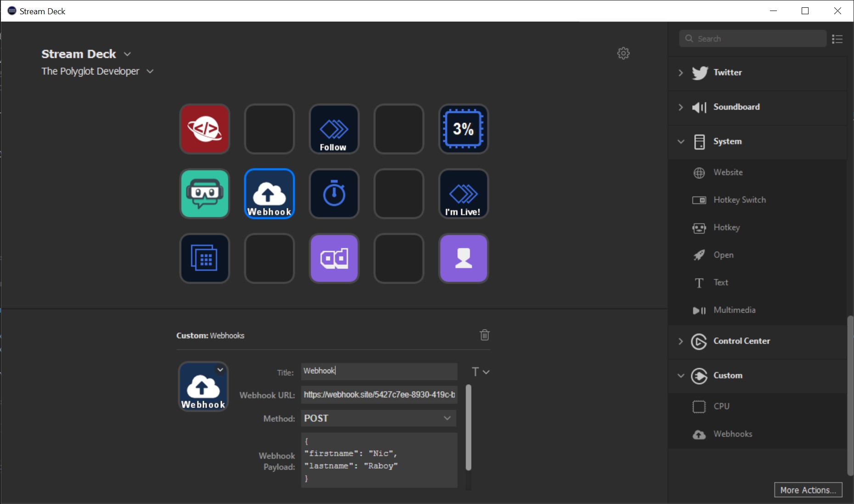Open The Polyglot Developer profile dropdown
Viewport: 854px width, 504px height.
pos(150,71)
